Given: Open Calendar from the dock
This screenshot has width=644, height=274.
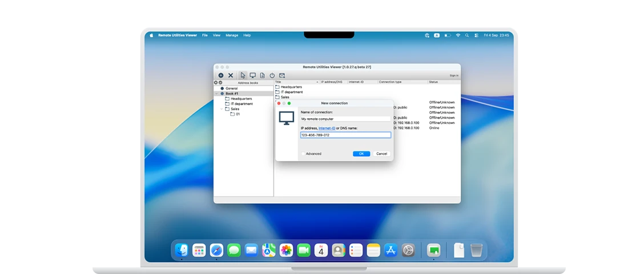Looking at the screenshot, I should (x=321, y=250).
